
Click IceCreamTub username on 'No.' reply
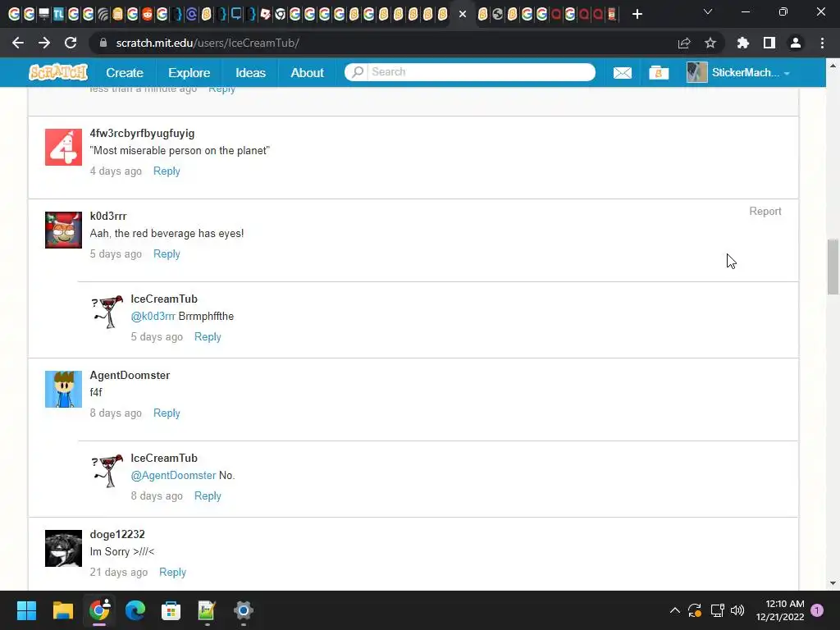pos(164,458)
